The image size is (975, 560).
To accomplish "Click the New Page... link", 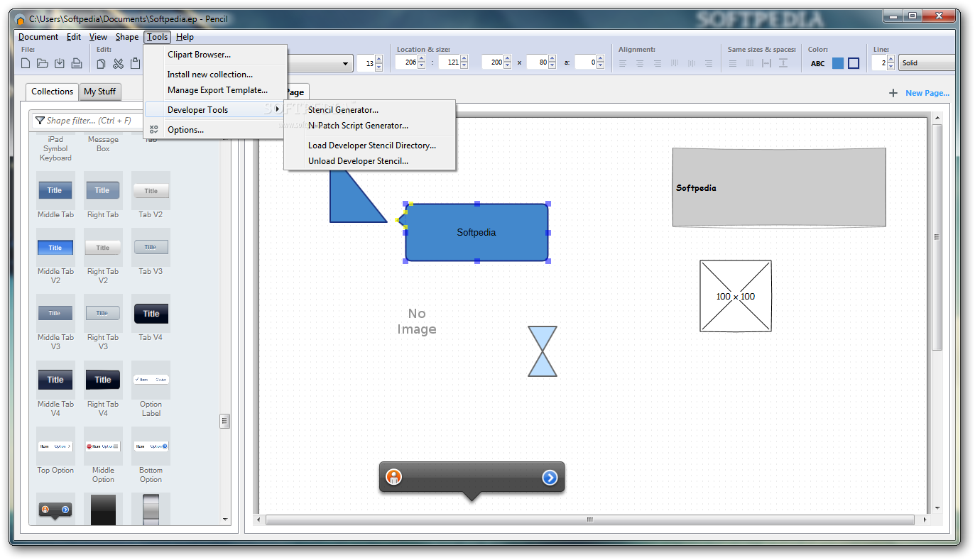I will (x=927, y=93).
